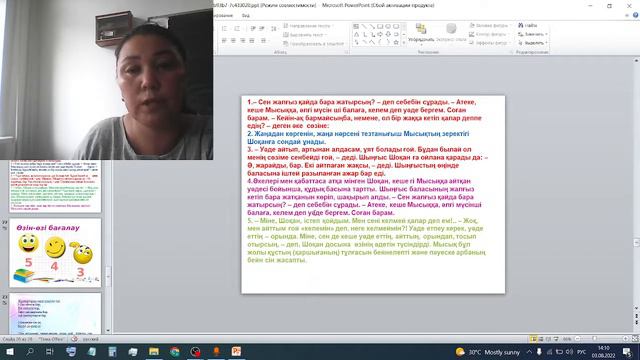Fit slide to current window
Image resolution: width=640 pixels, height=360 pixels.
(x=635, y=339)
